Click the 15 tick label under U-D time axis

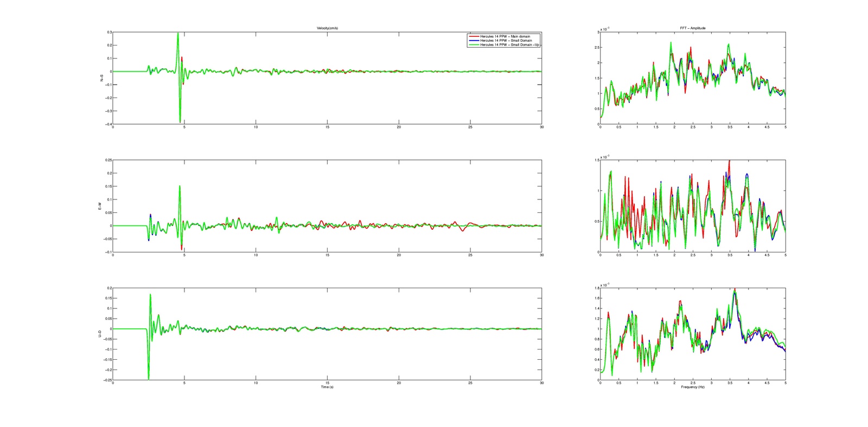pos(327,383)
